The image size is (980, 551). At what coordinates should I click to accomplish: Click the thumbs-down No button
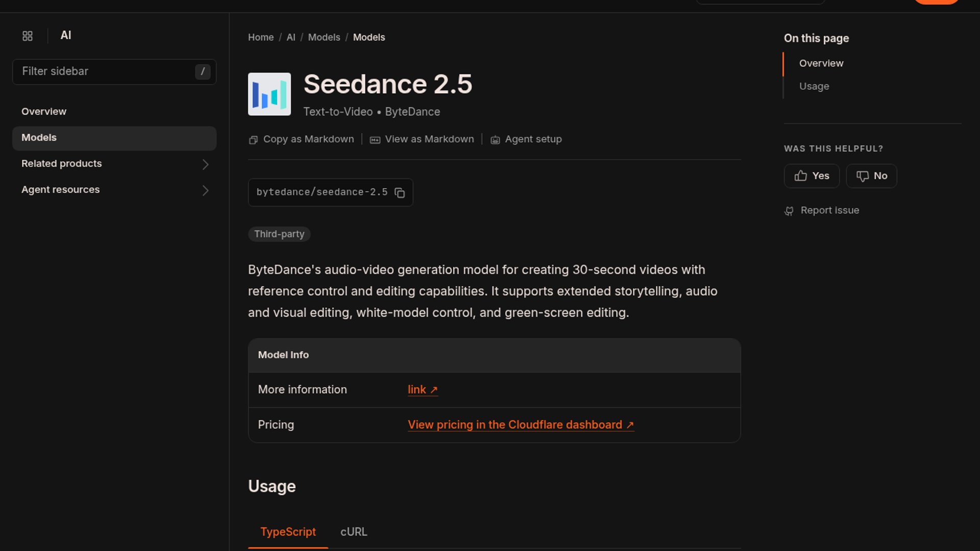point(871,176)
